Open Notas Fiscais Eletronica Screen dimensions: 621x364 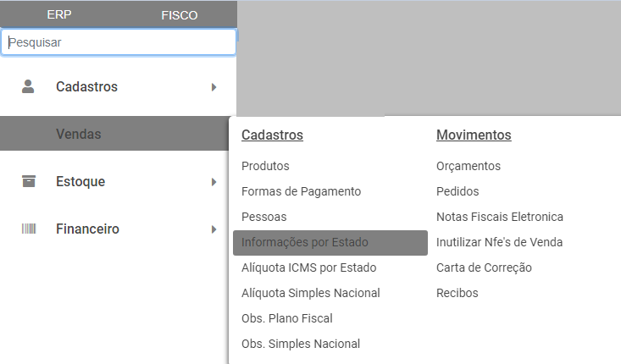pos(500,217)
